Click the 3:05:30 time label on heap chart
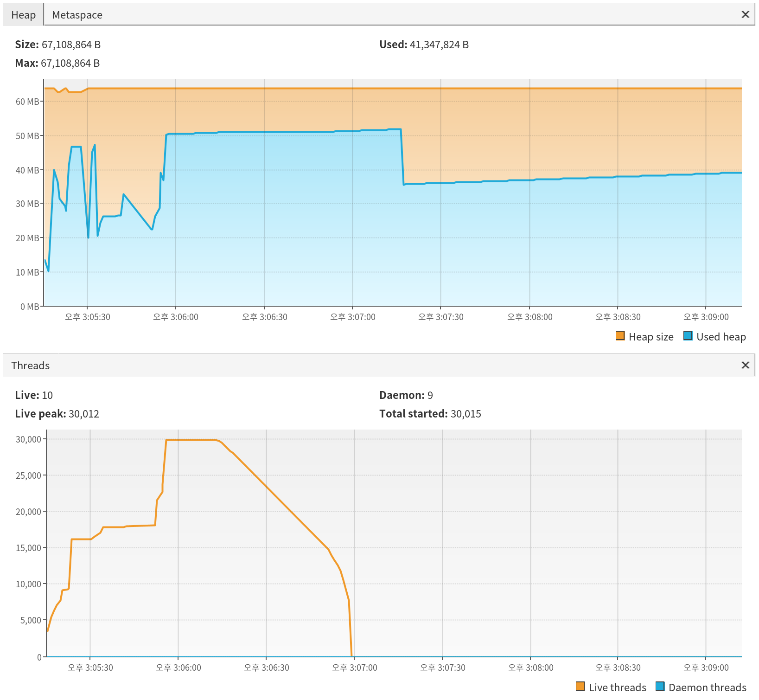759x700 pixels. (88, 317)
